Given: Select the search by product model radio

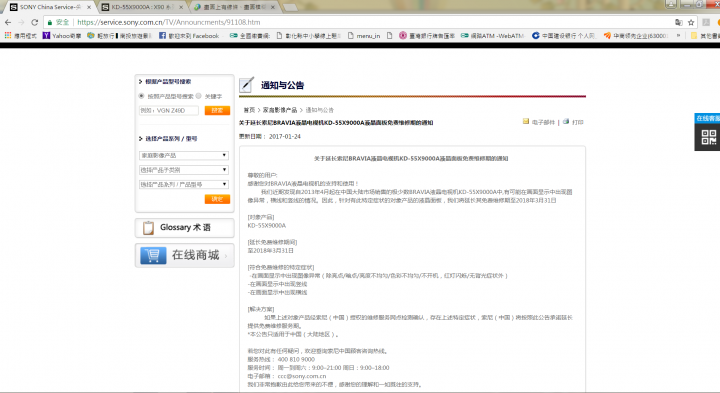Looking at the screenshot, I should pos(141,96).
